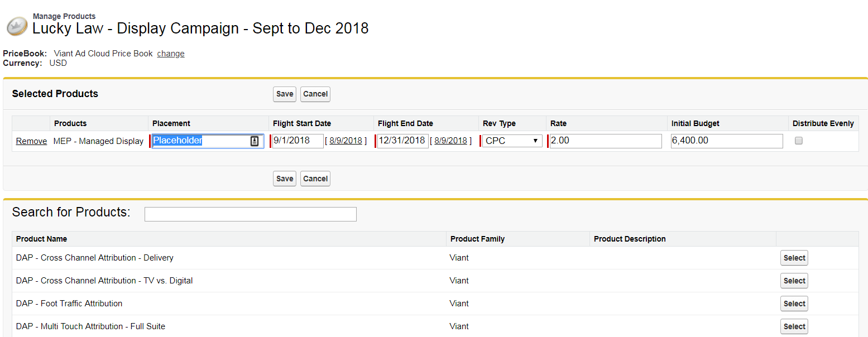Click the change PriceBook link

point(171,54)
